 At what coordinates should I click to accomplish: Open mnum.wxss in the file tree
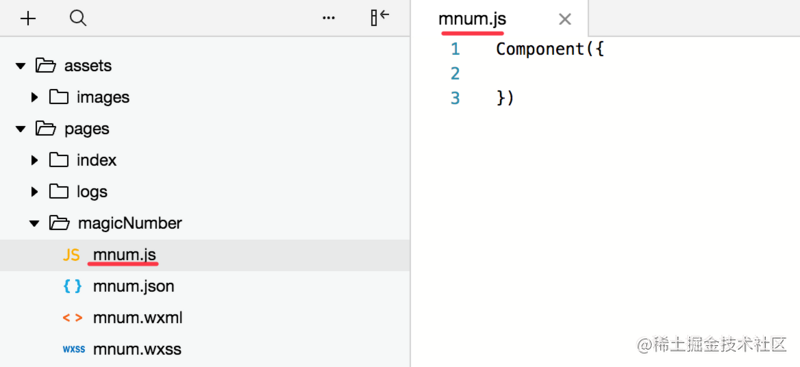(x=137, y=350)
